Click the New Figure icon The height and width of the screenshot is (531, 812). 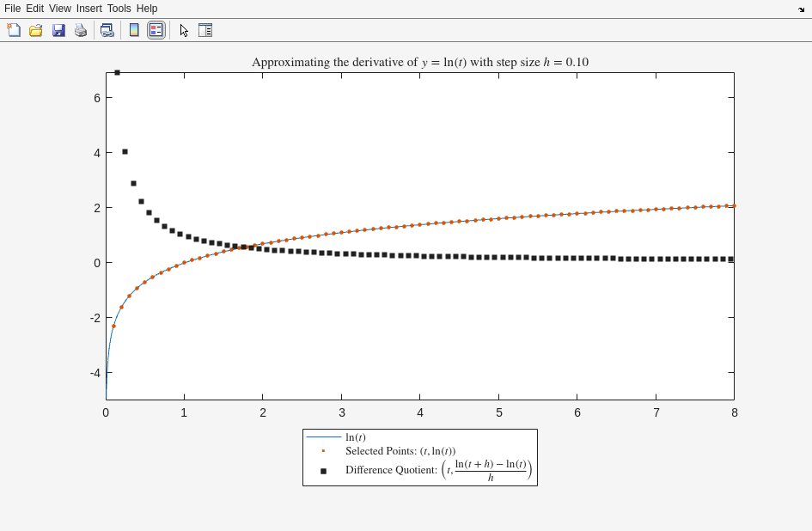[14, 30]
